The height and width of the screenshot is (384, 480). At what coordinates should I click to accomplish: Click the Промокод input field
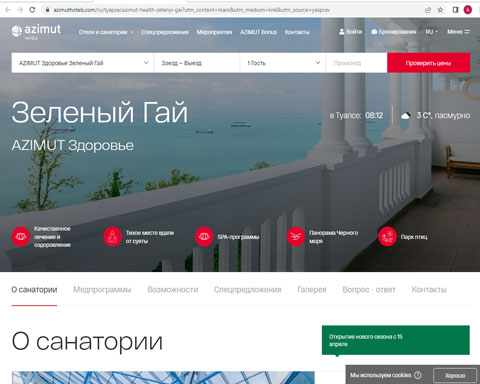356,63
